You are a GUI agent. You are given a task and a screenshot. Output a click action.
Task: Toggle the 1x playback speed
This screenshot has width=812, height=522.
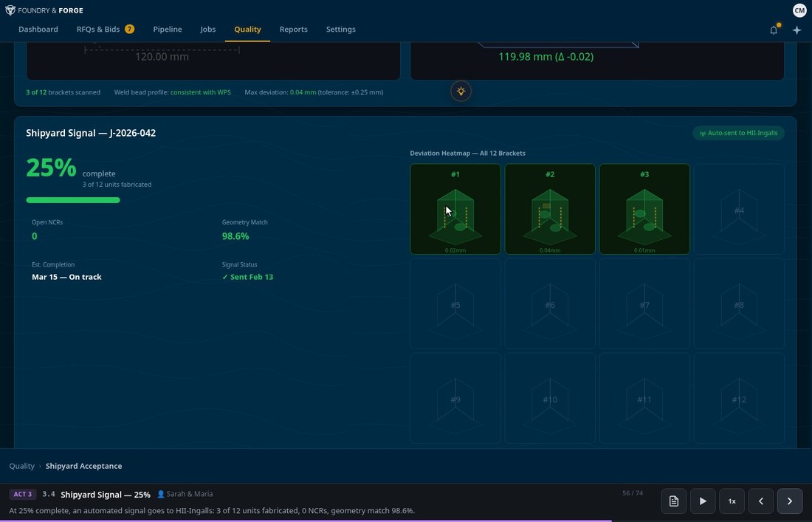pyautogui.click(x=732, y=501)
